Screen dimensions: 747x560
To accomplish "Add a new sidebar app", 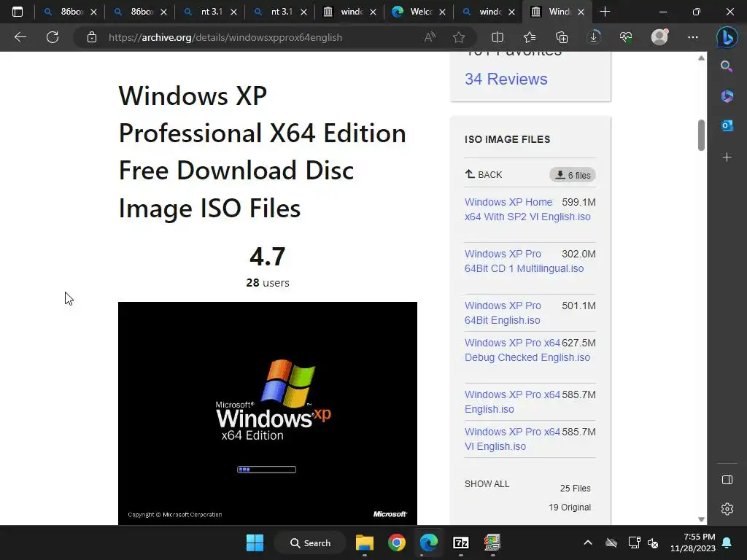I will (x=727, y=157).
